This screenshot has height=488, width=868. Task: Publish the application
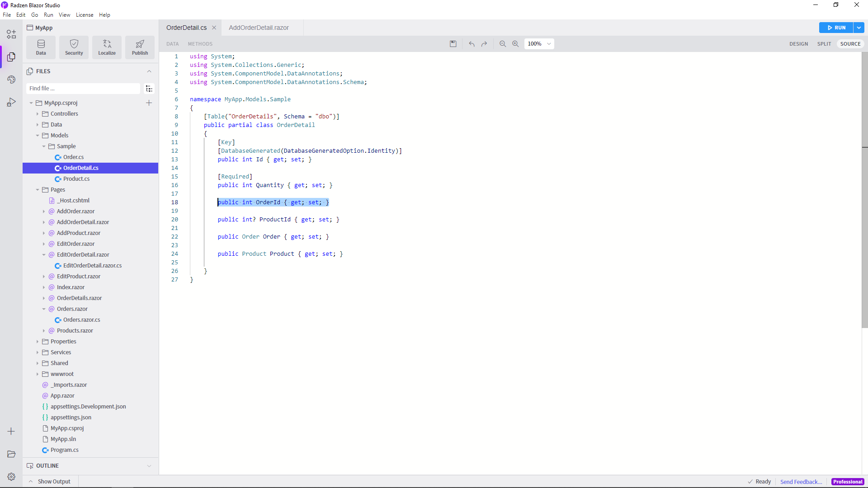140,47
